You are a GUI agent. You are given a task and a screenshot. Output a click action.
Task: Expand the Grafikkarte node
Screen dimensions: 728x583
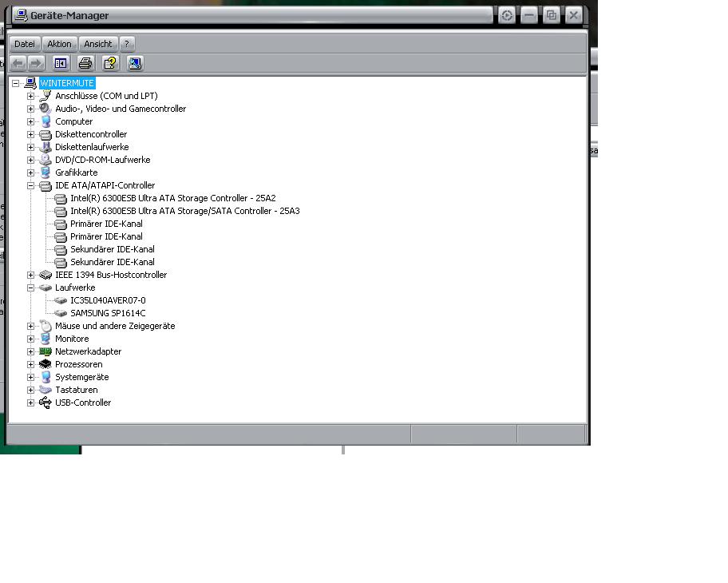(30, 173)
